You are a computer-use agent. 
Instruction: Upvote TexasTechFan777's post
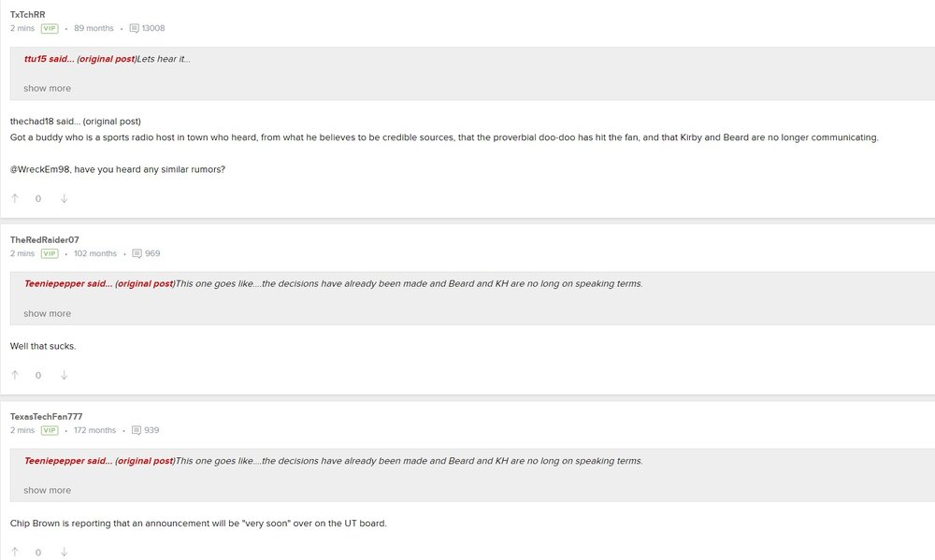pos(15,552)
